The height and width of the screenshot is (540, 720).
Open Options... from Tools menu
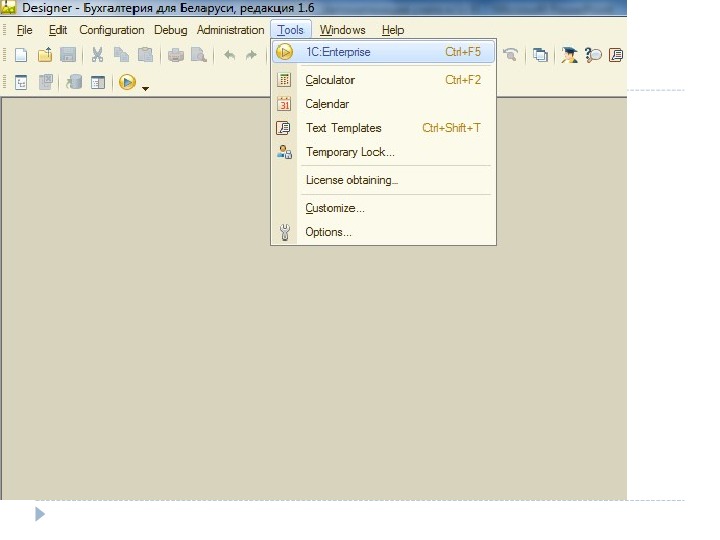pos(383,232)
